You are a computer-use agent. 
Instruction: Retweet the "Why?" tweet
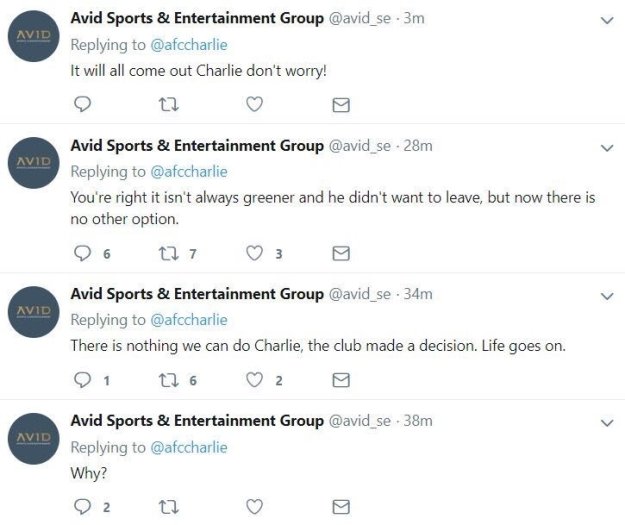pyautogui.click(x=168, y=507)
